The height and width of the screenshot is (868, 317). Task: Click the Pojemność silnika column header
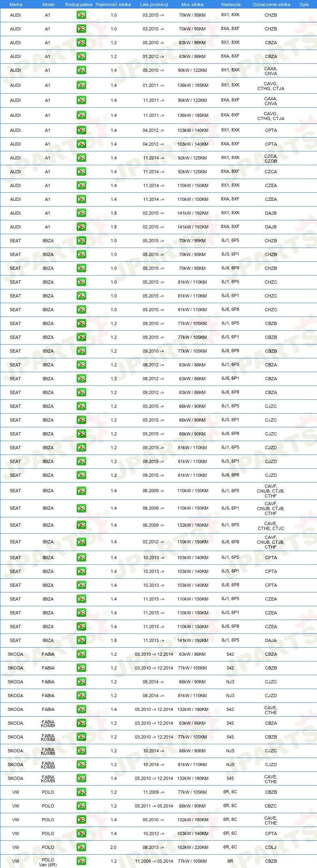pos(113,4)
